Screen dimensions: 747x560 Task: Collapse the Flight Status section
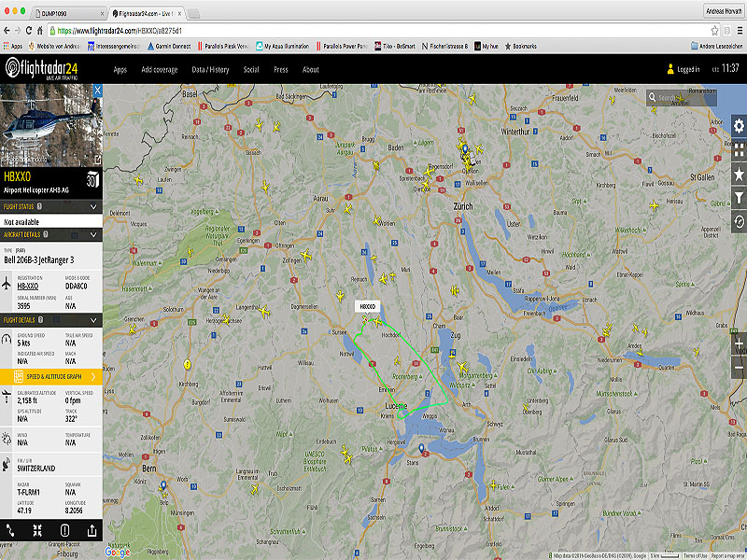93,206
